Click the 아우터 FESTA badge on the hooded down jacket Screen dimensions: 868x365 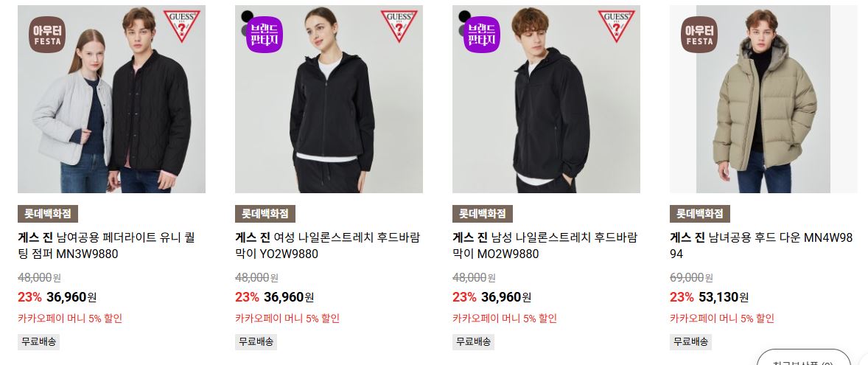point(699,35)
